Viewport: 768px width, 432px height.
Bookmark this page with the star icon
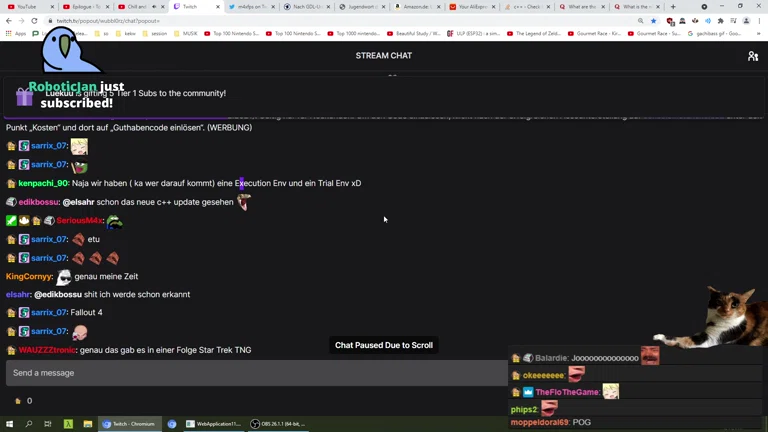pyautogui.click(x=654, y=20)
